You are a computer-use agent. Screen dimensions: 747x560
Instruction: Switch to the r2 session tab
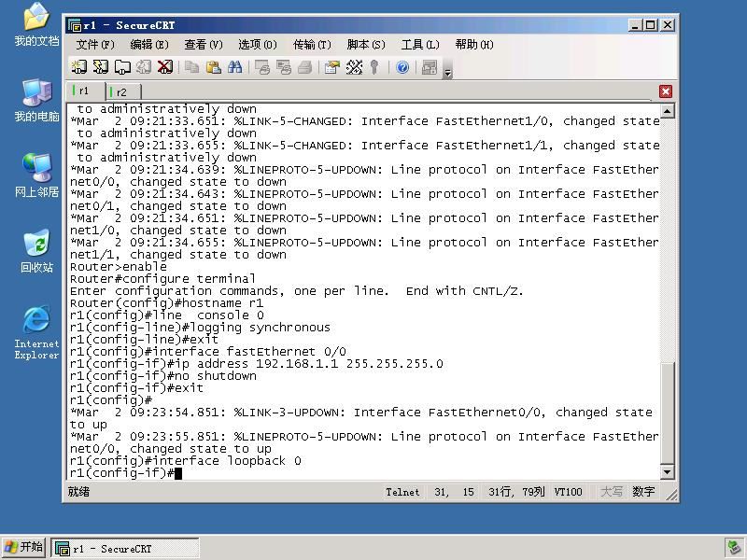[x=123, y=91]
